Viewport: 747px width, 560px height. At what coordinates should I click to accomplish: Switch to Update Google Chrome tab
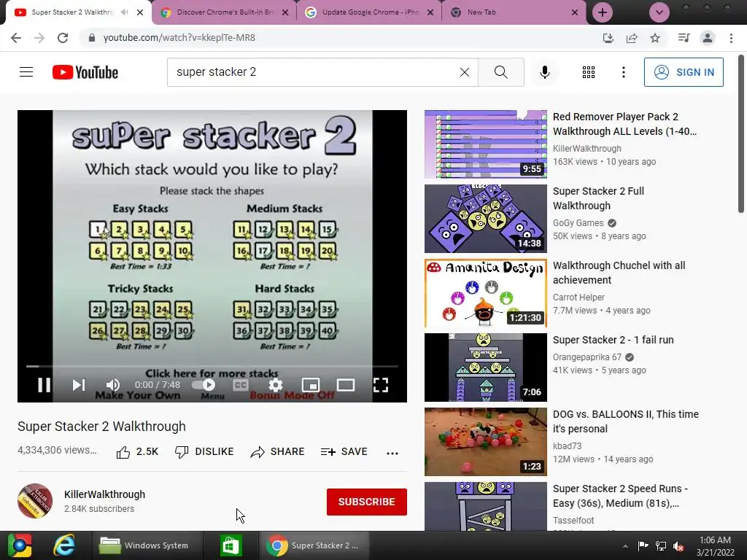click(369, 12)
